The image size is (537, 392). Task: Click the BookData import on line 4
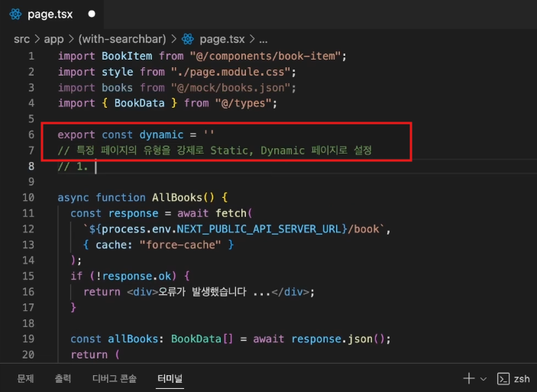pyautogui.click(x=139, y=103)
